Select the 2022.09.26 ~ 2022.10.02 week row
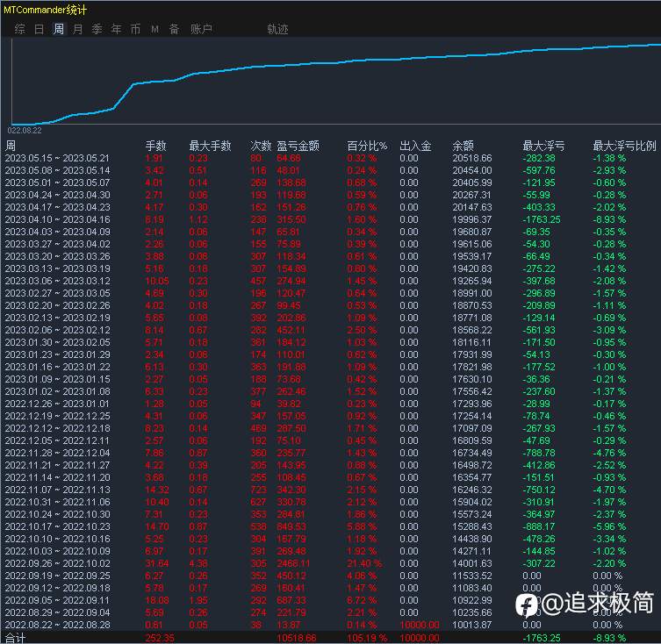The width and height of the screenshot is (661, 644). [330, 563]
